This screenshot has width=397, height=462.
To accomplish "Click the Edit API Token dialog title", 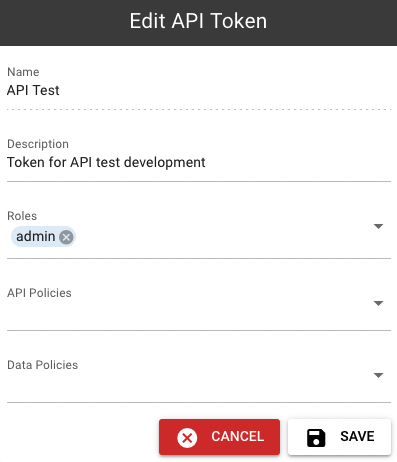I will 198,21.
